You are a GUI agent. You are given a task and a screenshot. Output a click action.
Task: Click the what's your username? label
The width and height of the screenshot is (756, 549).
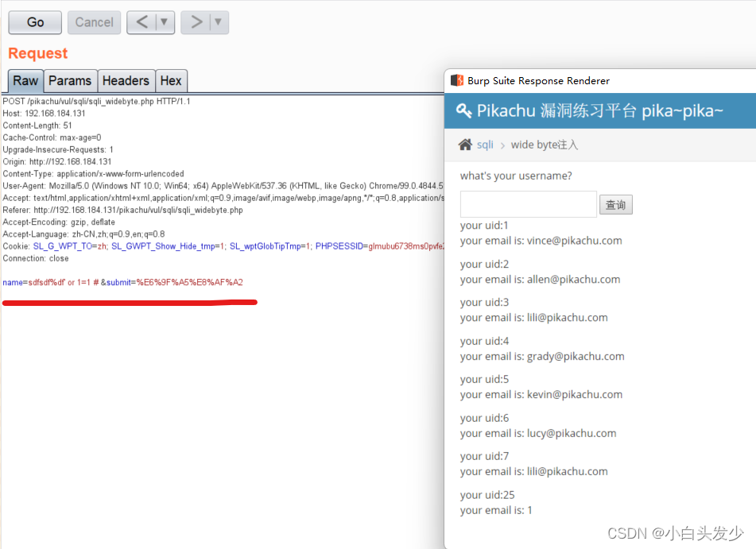coord(516,176)
